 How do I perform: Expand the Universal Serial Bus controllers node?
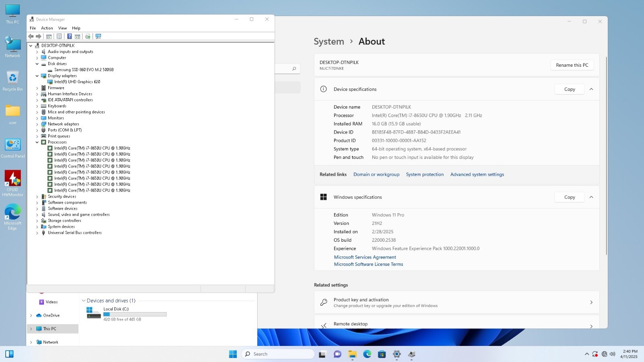pyautogui.click(x=37, y=233)
